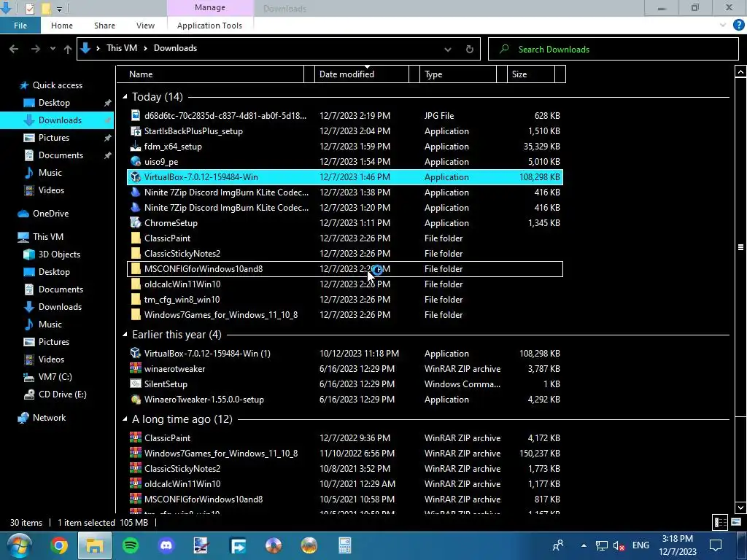Click the scrollbar up arrow
747x560 pixels.
(740, 72)
